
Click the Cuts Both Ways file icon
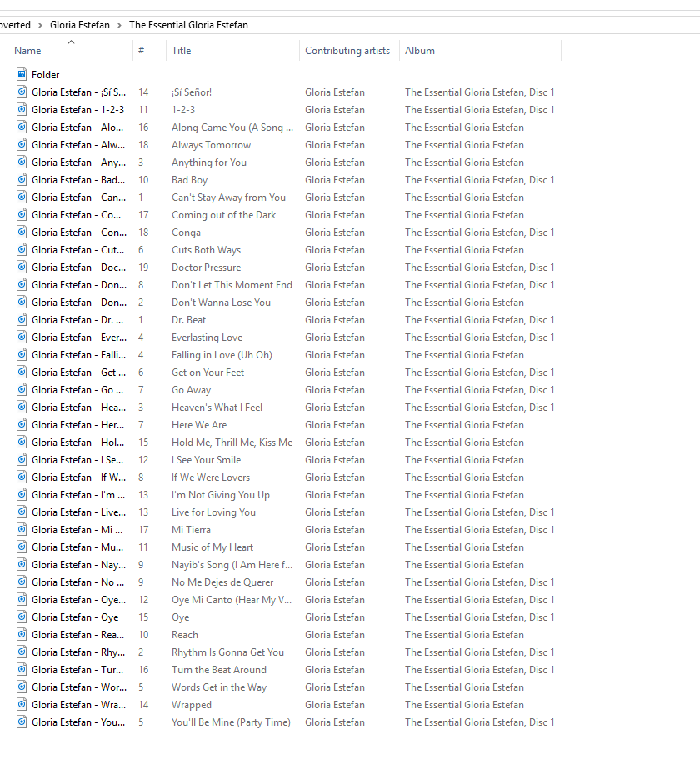[x=22, y=250]
